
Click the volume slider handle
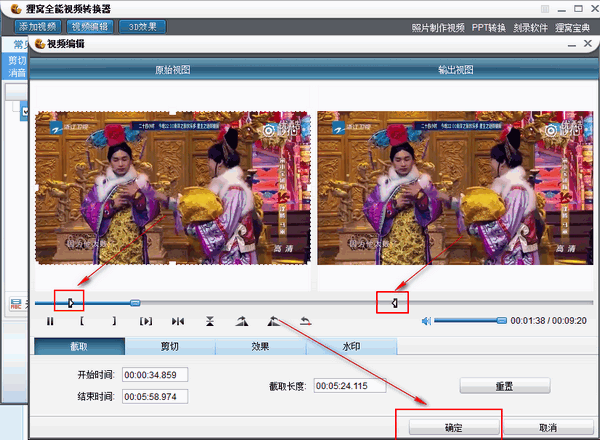[502, 321]
